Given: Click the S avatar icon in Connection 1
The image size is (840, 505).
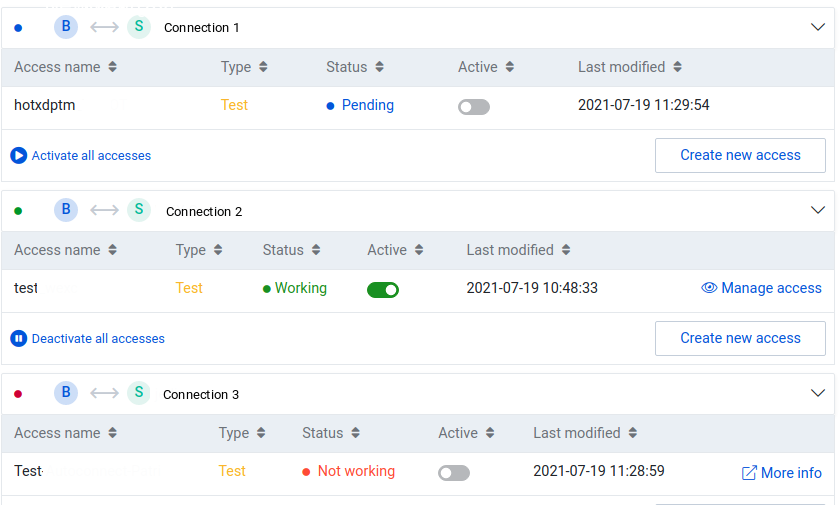Looking at the screenshot, I should coord(139,27).
